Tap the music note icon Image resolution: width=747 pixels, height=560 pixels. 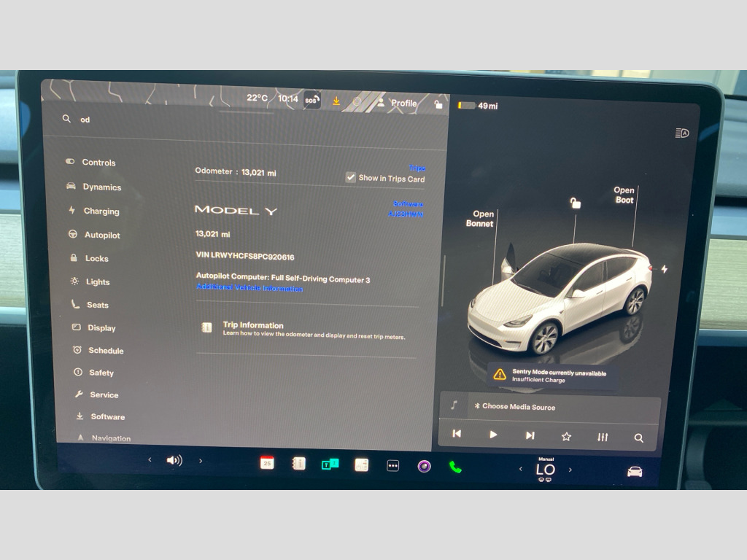[454, 405]
